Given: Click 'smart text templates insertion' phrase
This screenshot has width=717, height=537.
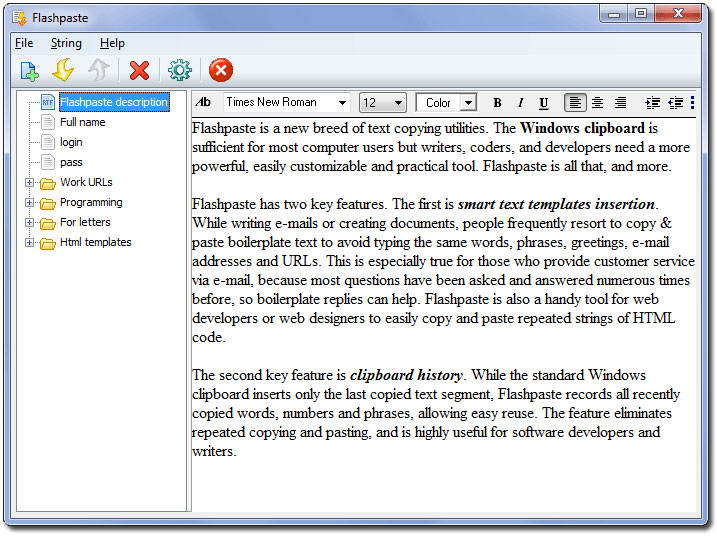Looking at the screenshot, I should pyautogui.click(x=556, y=204).
